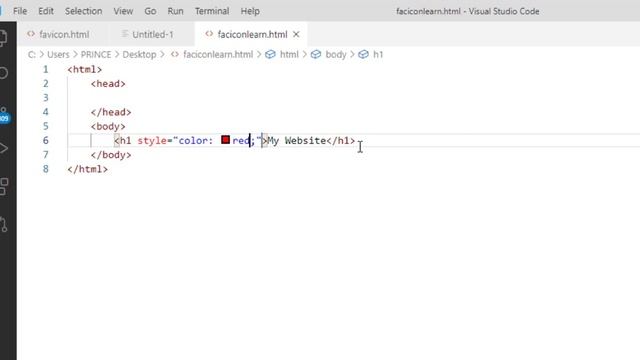Click line number 1 in the gutter
Viewport: 640px width, 360px height.
coord(46,69)
